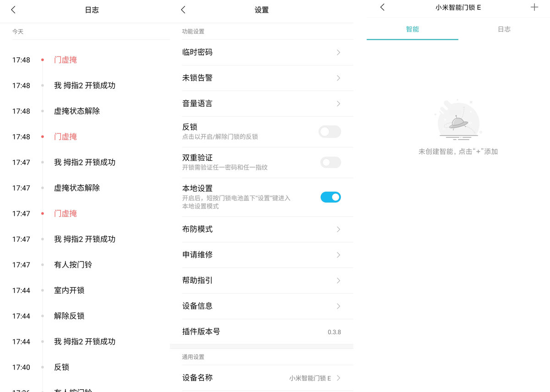The image size is (550, 392).
Task: Go back from the 日志 log screen
Action: click(13, 10)
